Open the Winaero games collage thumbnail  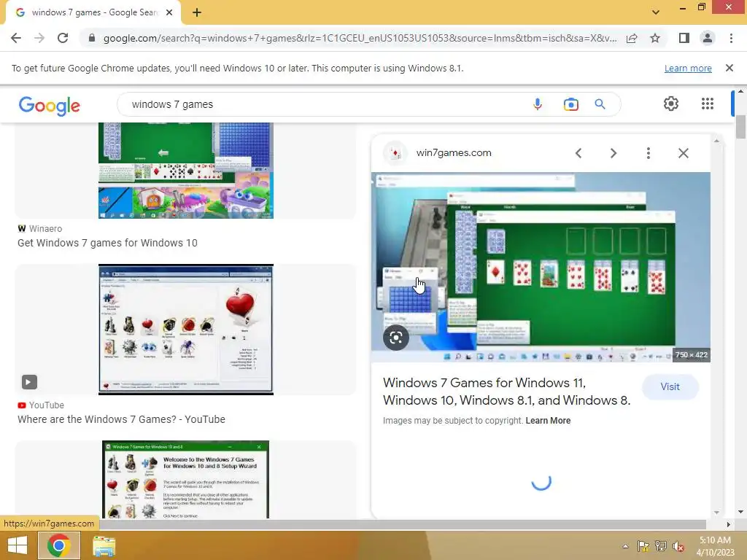[186, 171]
